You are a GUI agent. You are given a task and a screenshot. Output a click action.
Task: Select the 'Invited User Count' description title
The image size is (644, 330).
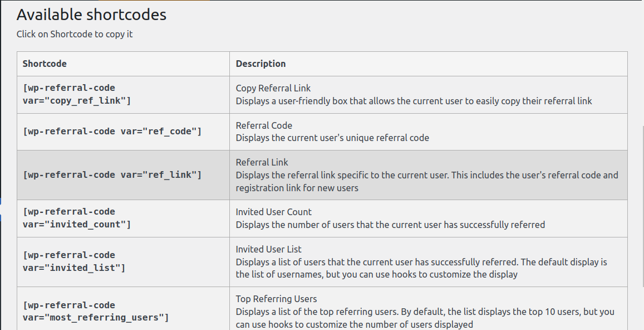pos(273,212)
